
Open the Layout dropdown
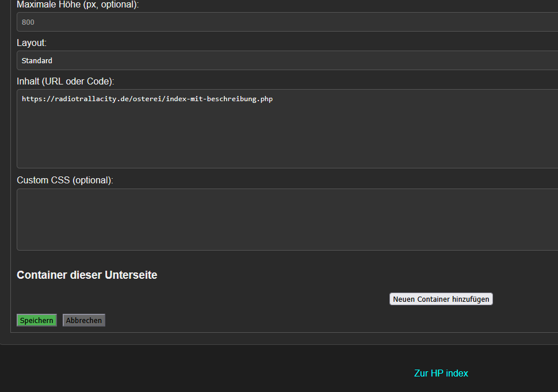(x=288, y=60)
